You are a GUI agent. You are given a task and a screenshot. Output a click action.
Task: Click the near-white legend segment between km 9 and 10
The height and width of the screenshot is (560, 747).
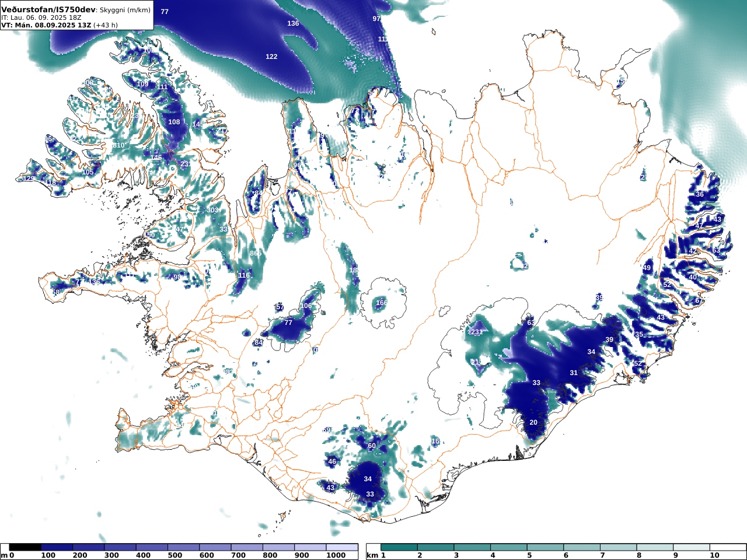[x=691, y=547]
